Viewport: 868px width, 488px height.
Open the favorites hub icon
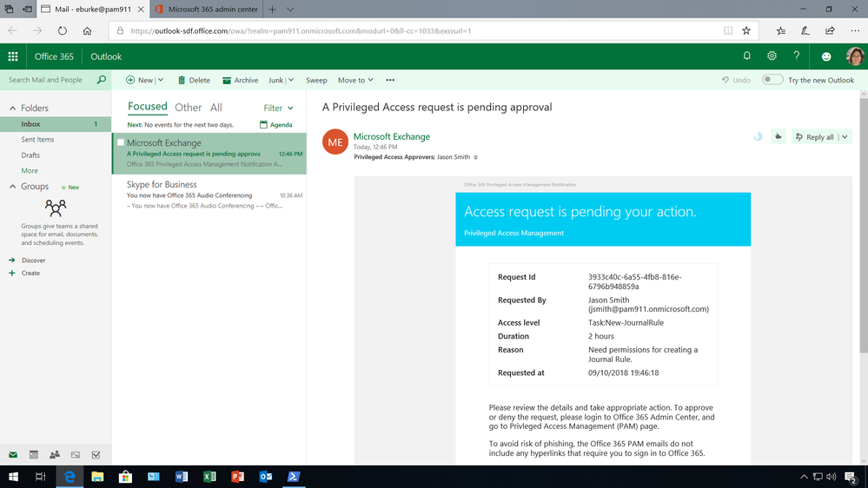(x=780, y=31)
